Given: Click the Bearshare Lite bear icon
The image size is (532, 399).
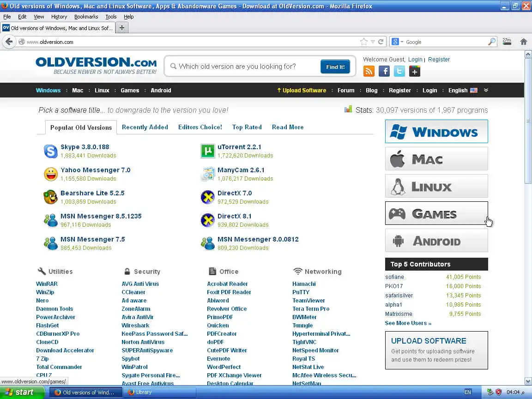Looking at the screenshot, I should point(50,197).
